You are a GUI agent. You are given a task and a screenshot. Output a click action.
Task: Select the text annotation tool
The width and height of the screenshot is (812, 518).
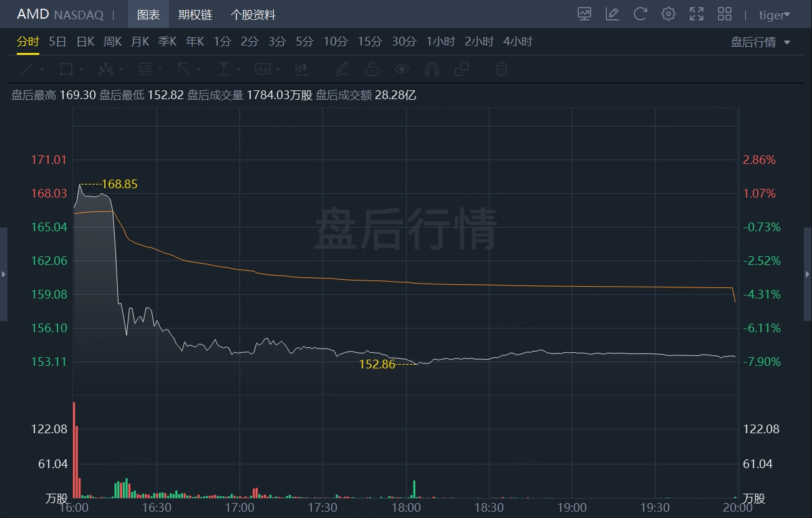[263, 69]
